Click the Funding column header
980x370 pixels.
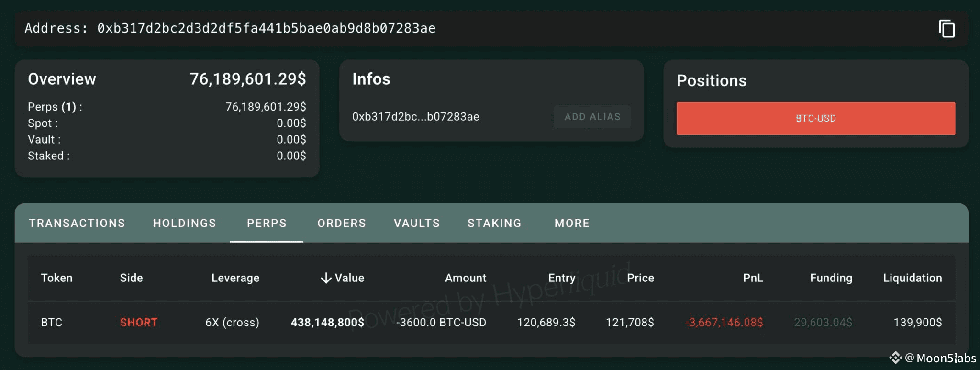click(x=831, y=278)
